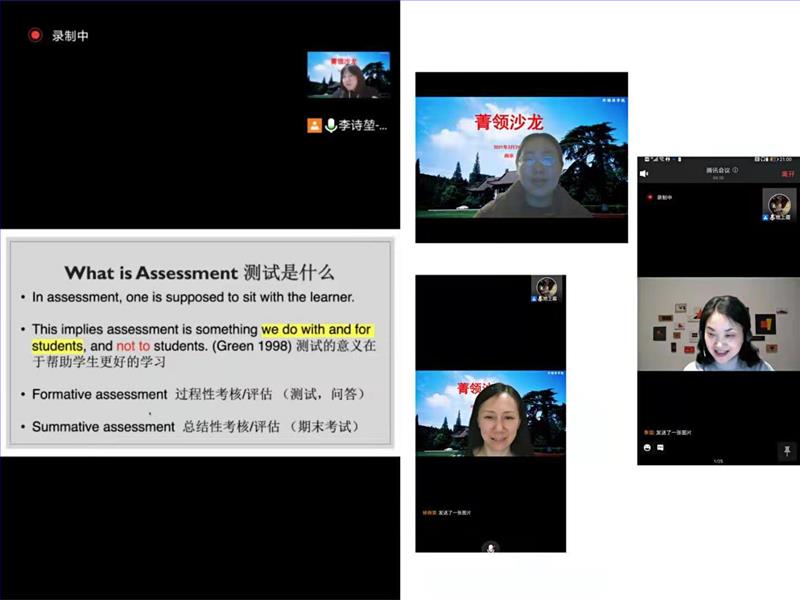Click the orange host icon beside 李诗堃
The image size is (800, 600).
[315, 125]
